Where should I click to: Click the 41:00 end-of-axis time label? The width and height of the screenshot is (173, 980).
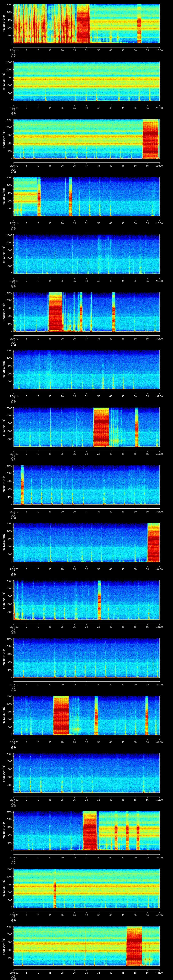coord(159,972)
